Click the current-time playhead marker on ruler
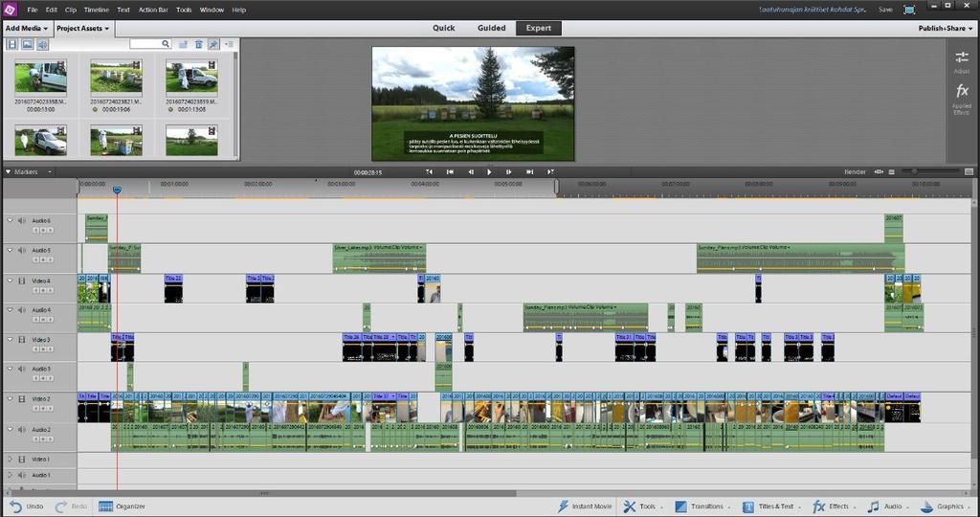 click(x=117, y=190)
